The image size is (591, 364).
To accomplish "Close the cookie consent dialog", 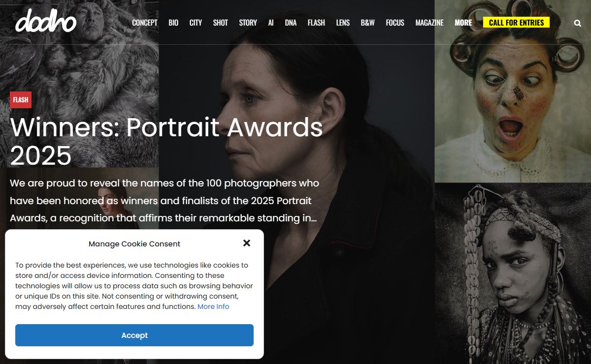I will pos(247,243).
